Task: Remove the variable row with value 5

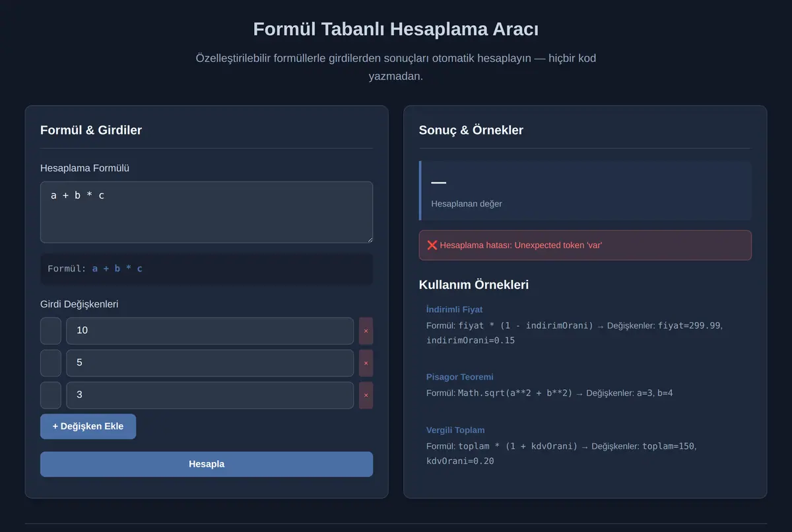Action: pos(366,363)
